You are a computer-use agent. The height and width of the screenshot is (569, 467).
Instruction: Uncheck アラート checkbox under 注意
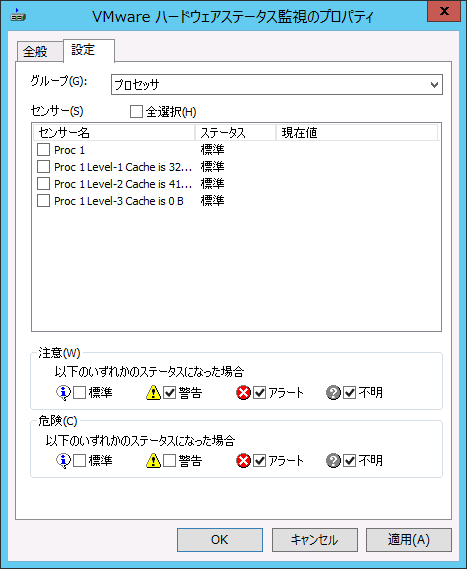(259, 393)
